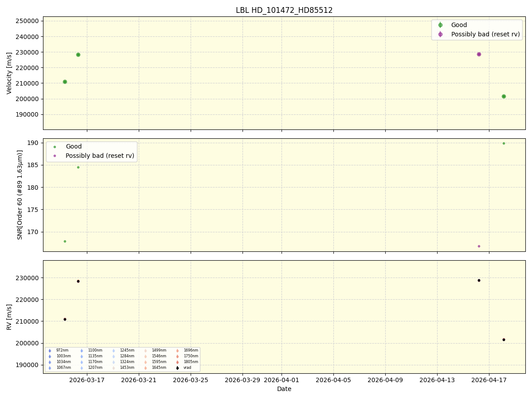This screenshot has height=399, width=532.
Task: Click the 2026-03-17 date tick label
Action: tap(87, 379)
